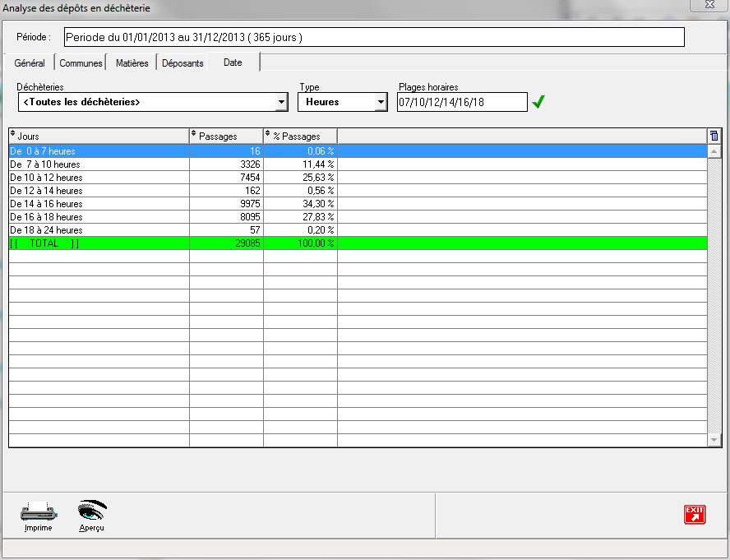Open the Communes tab
Viewport: 730px width, 560px height.
tap(81, 63)
